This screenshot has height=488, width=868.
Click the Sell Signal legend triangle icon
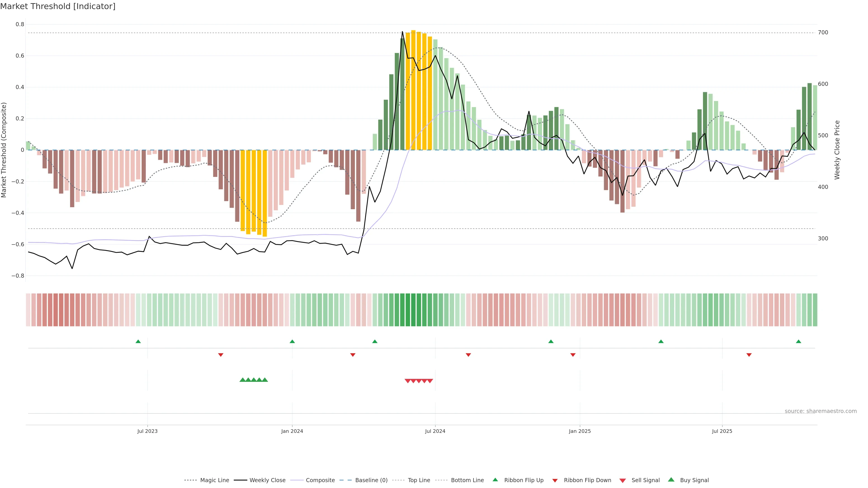coord(622,481)
